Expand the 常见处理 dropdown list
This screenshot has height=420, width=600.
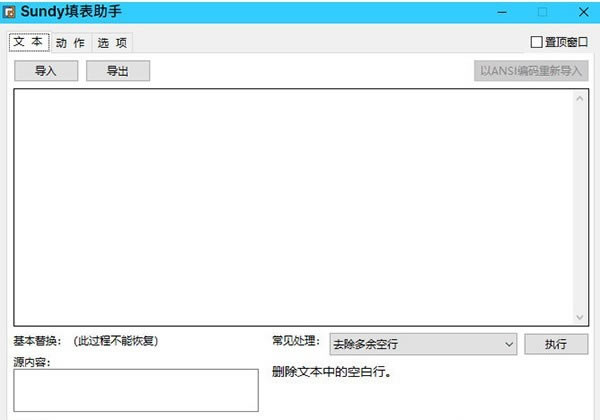509,344
